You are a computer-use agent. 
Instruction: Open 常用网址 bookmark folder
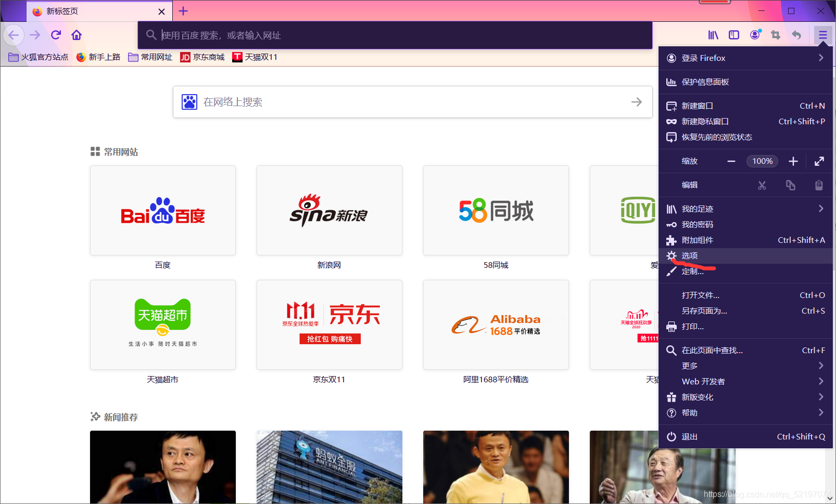[150, 57]
